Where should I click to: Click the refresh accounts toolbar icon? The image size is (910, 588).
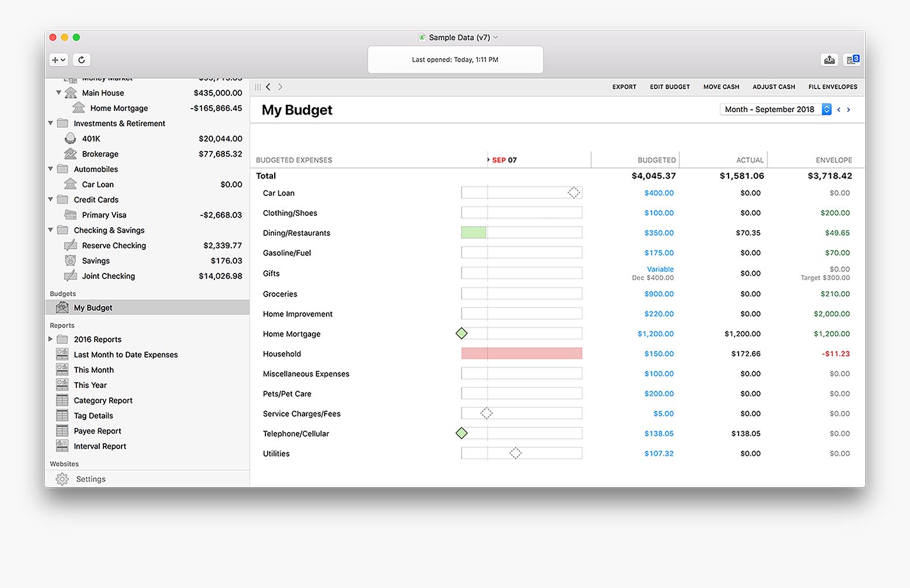pyautogui.click(x=82, y=60)
